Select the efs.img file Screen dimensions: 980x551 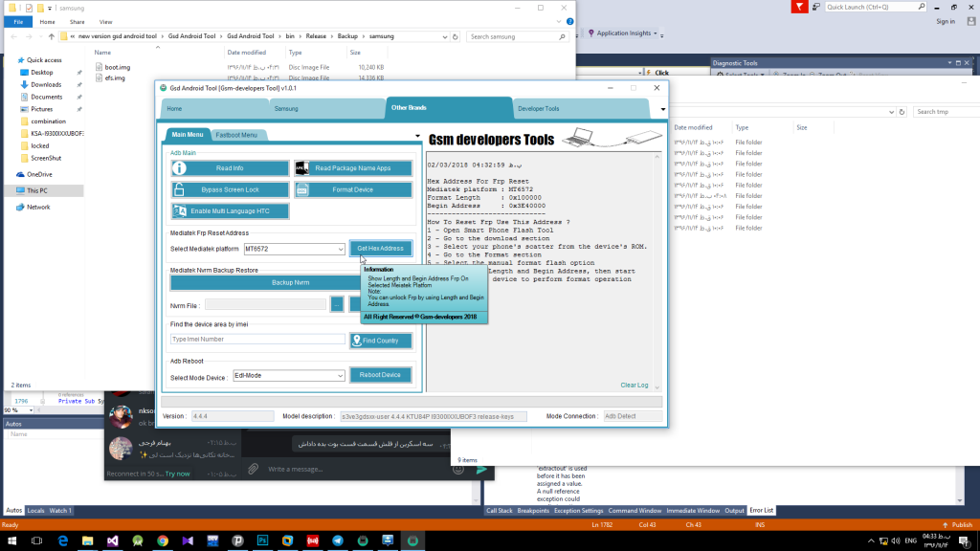click(x=115, y=78)
